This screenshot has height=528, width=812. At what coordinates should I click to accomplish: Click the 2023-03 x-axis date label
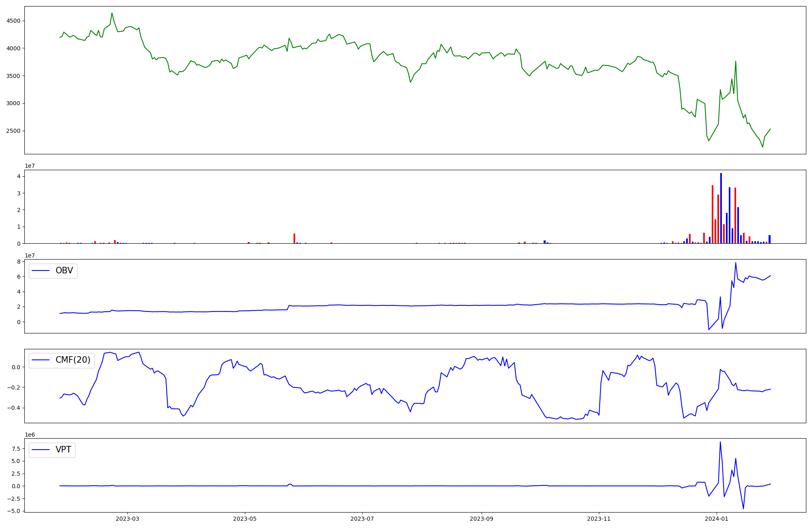pyautogui.click(x=127, y=519)
